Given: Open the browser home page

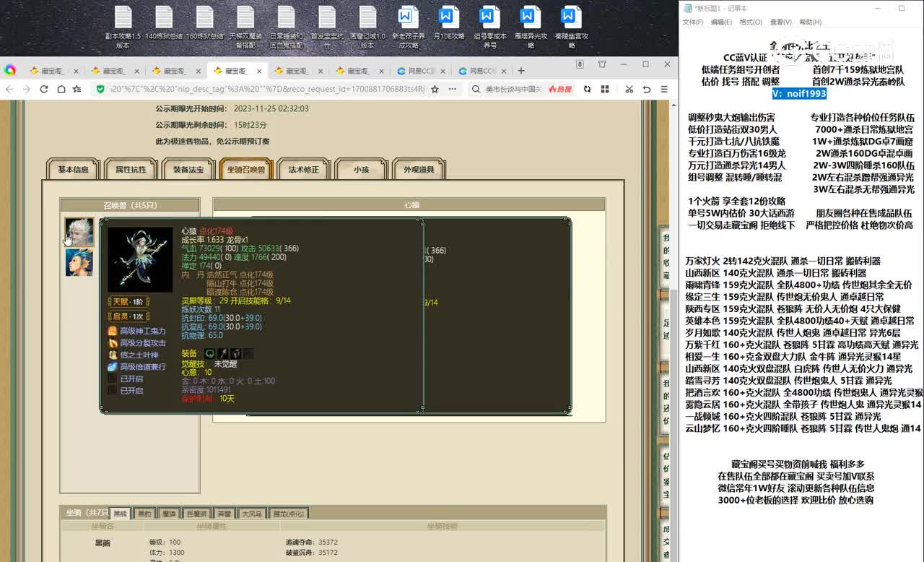Looking at the screenshot, I should coord(61,89).
